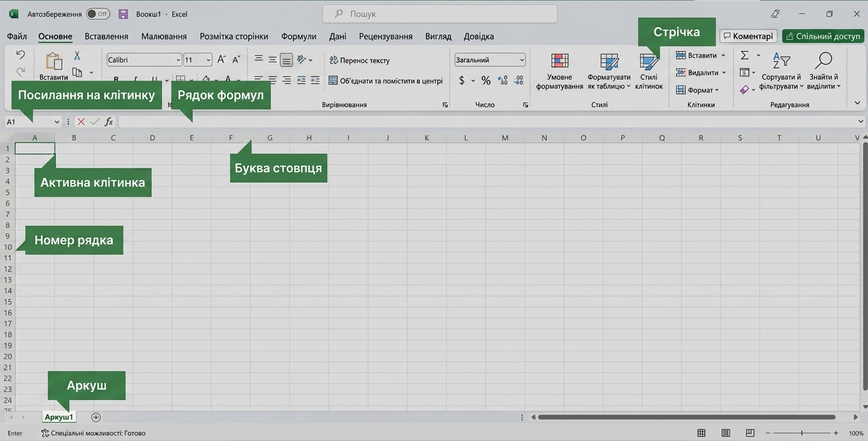Click the Clear eraser icon

[x=744, y=89]
